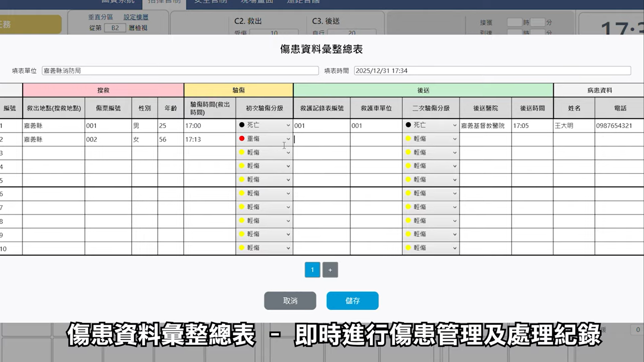
Task: Click row 1 救護車單位 001 cell
Action: (x=376, y=126)
